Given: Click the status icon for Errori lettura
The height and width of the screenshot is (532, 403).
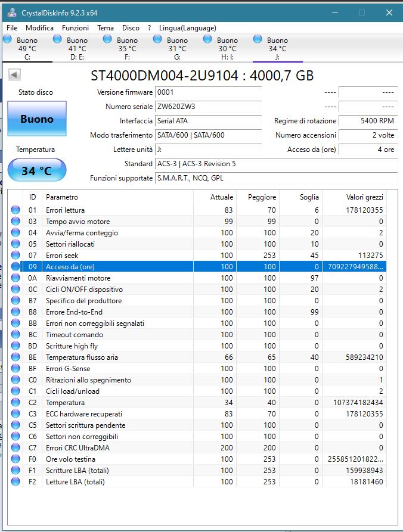Looking at the screenshot, I should coord(15,210).
